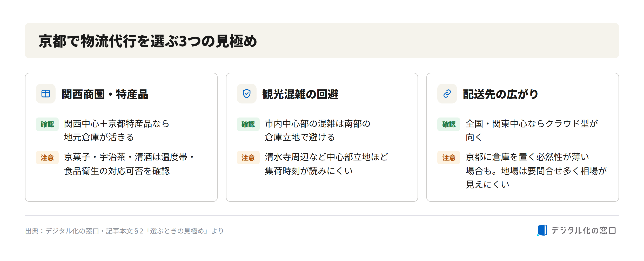Select the orange 注意 badge in 関西商圏 card
The width and height of the screenshot is (644, 261).
point(47,158)
